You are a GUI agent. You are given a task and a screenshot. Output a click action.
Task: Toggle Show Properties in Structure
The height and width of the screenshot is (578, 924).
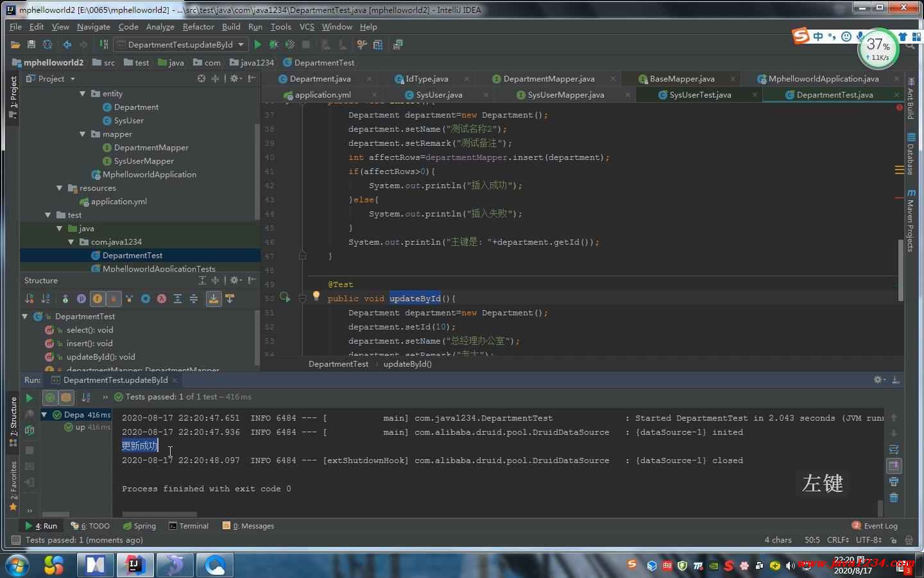click(81, 299)
